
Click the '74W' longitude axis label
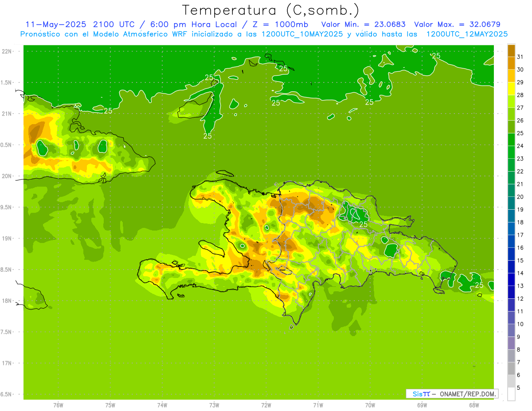(162, 405)
